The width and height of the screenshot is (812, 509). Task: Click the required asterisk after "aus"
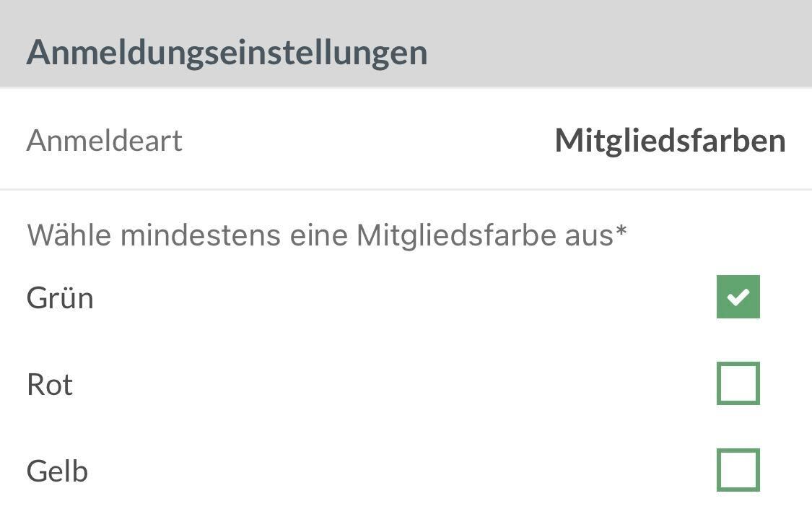click(621, 232)
